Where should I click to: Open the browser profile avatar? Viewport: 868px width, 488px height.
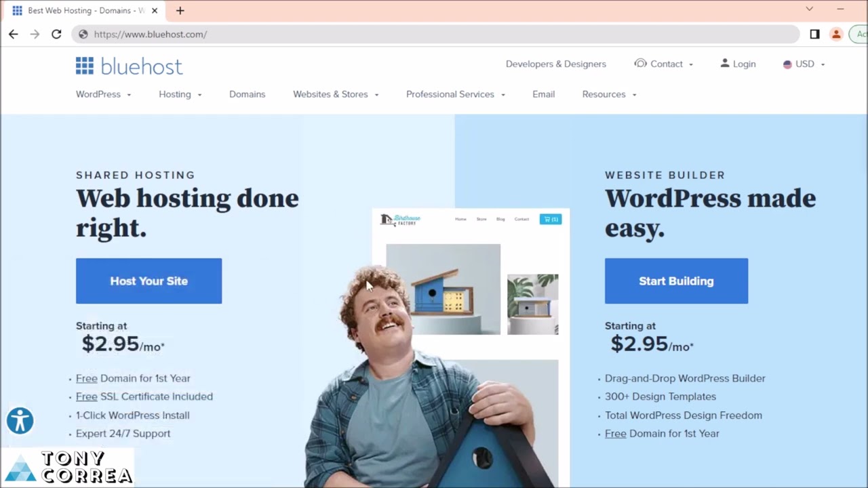836,34
